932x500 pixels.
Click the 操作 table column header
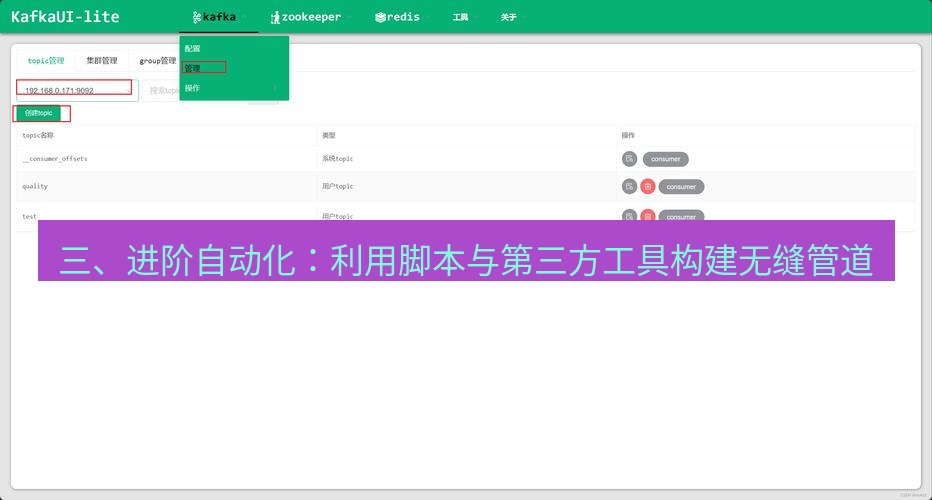point(628,136)
